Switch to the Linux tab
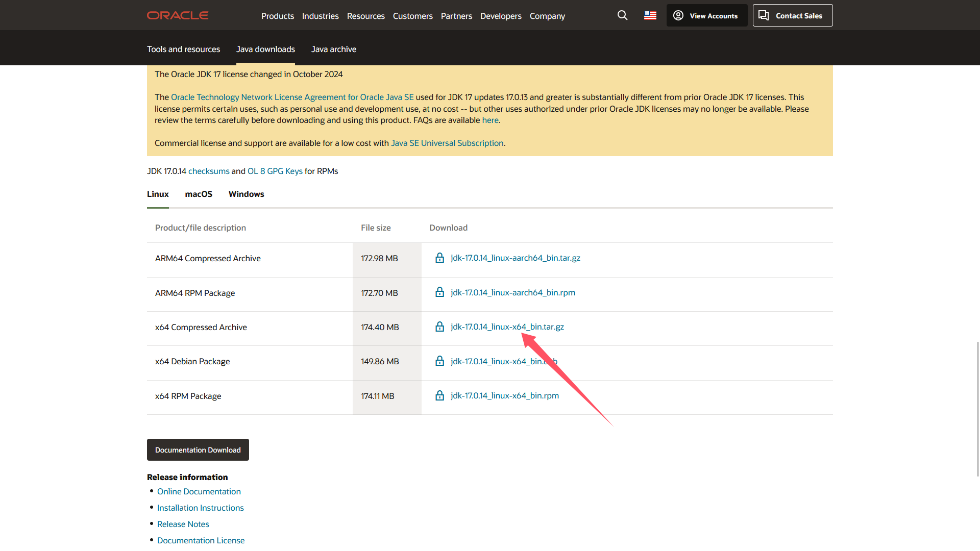 (x=158, y=194)
